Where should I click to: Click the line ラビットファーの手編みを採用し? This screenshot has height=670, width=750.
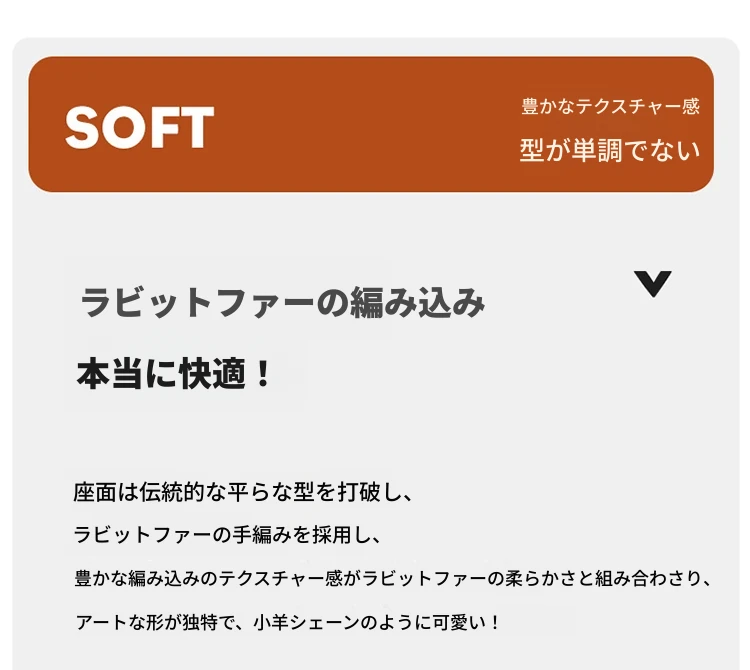click(227, 534)
